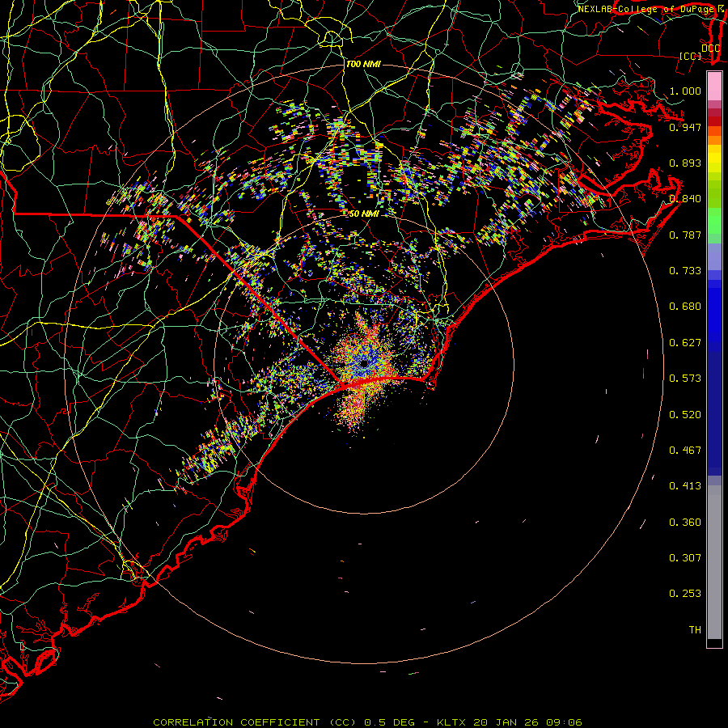The image size is (728, 728).
Task: Click the 0.413 scale value
Action: coord(685,486)
